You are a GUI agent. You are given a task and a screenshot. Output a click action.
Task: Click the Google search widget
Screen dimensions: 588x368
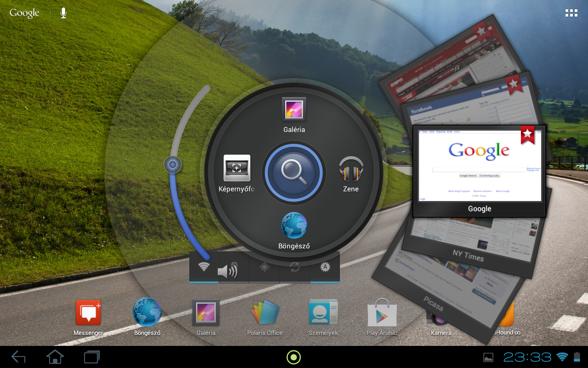coord(24,13)
